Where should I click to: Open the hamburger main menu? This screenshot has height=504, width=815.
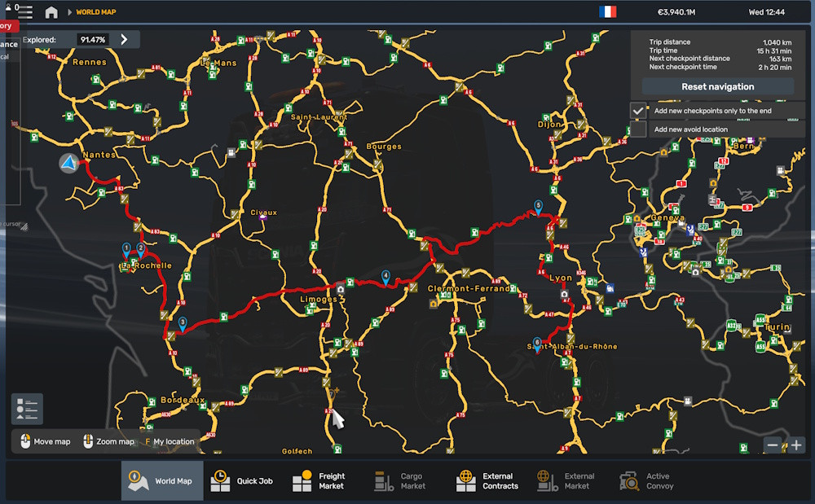tap(25, 12)
